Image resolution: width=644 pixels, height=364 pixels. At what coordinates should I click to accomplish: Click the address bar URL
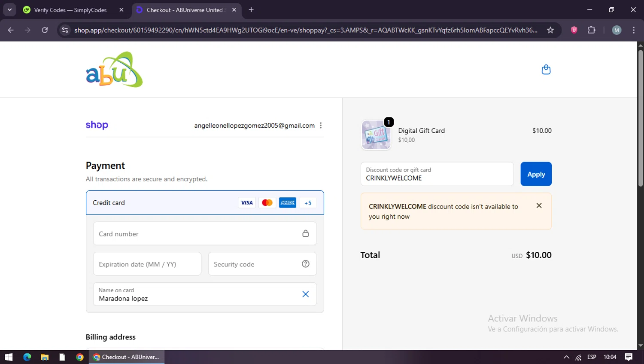306,30
